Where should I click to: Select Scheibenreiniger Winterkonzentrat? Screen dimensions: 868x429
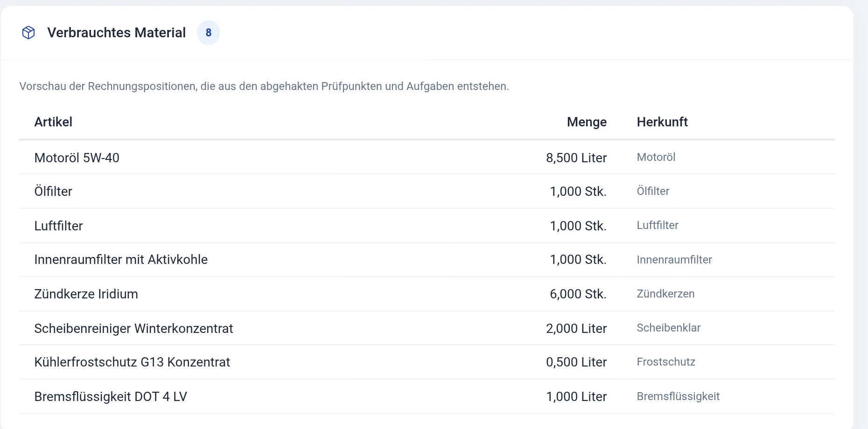[x=133, y=328]
